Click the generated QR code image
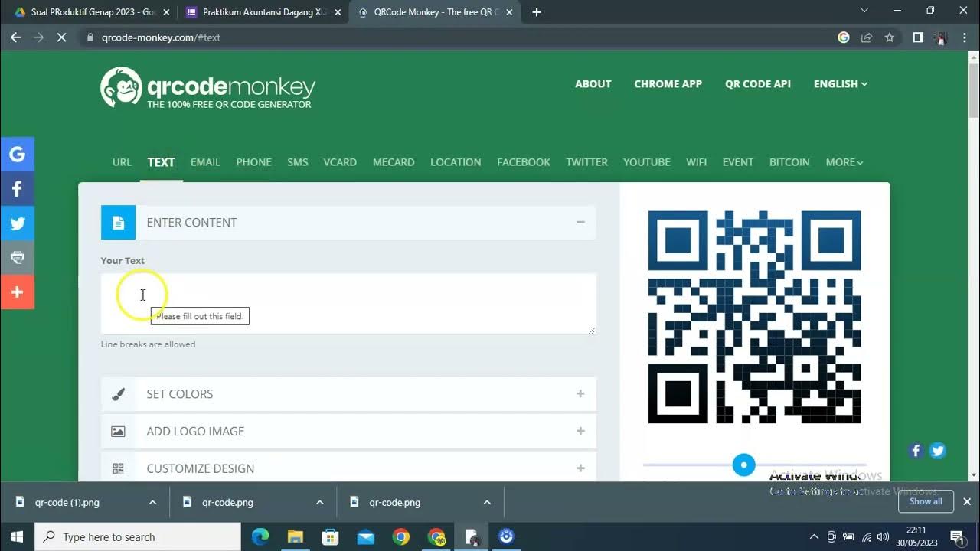This screenshot has height=551, width=980. pyautogui.click(x=755, y=317)
